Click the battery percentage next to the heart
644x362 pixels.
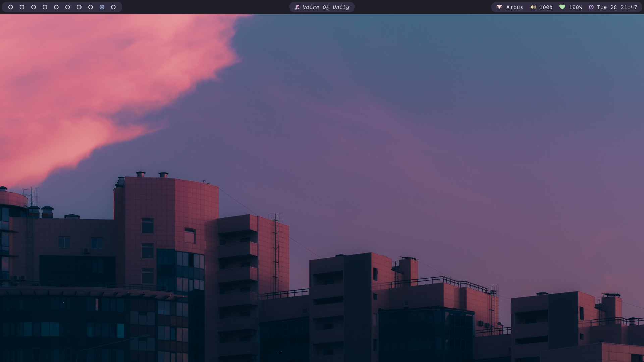coord(576,7)
